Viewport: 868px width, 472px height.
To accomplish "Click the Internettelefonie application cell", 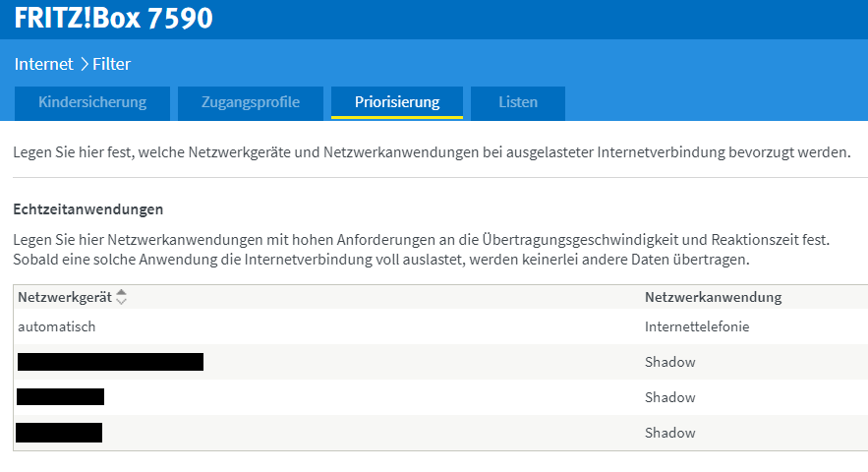I will (697, 326).
